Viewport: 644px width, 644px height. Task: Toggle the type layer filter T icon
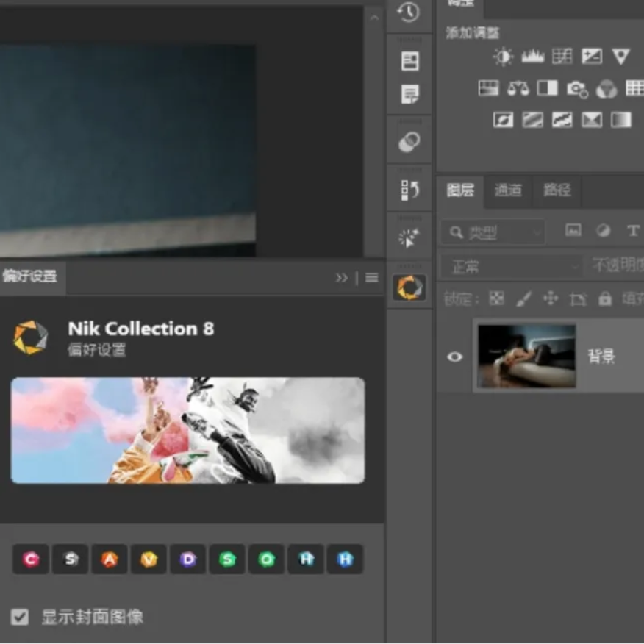pyautogui.click(x=632, y=230)
